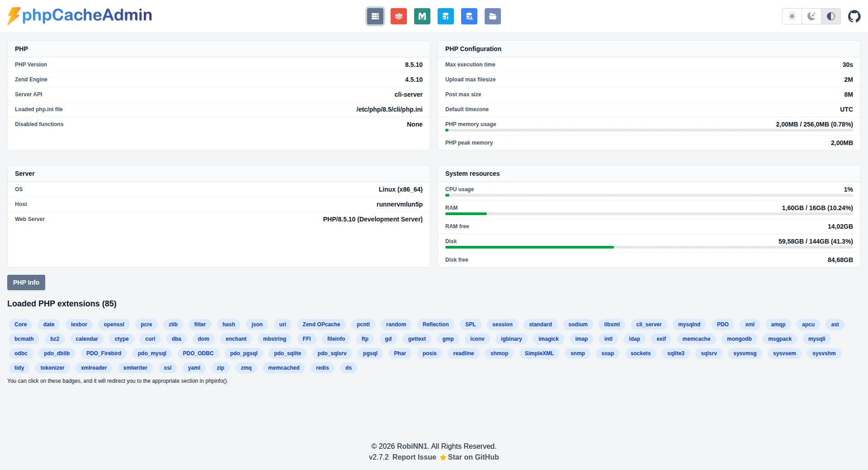
Task: Click the Disk free value 84,68GB
Action: (x=840, y=260)
